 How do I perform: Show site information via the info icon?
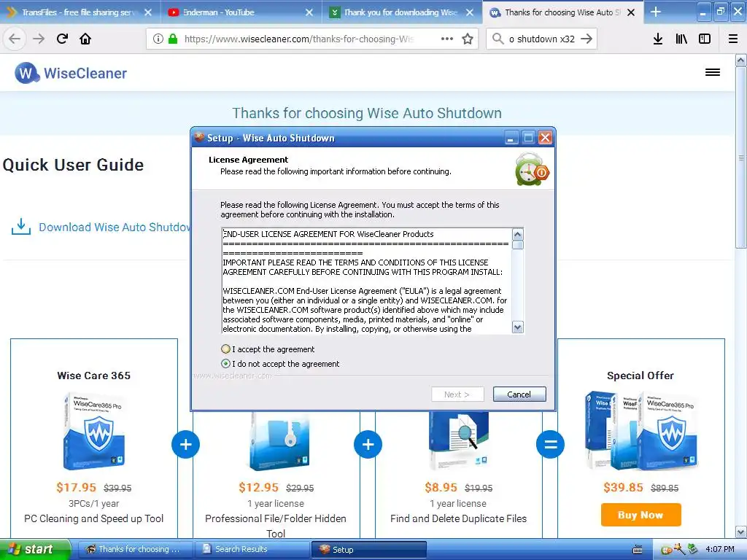coord(158,39)
